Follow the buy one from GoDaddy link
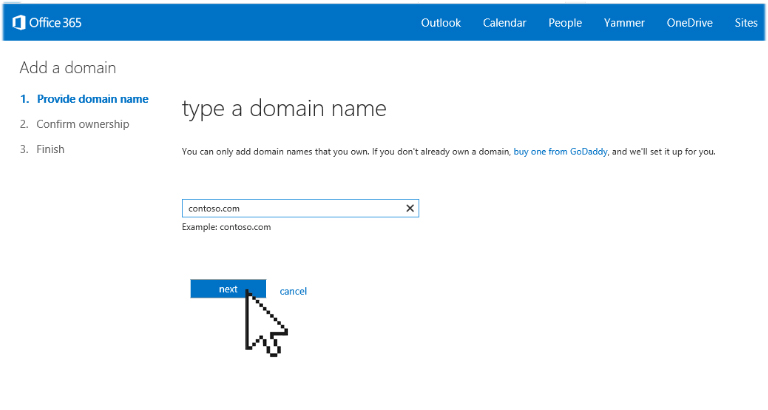 (560, 152)
